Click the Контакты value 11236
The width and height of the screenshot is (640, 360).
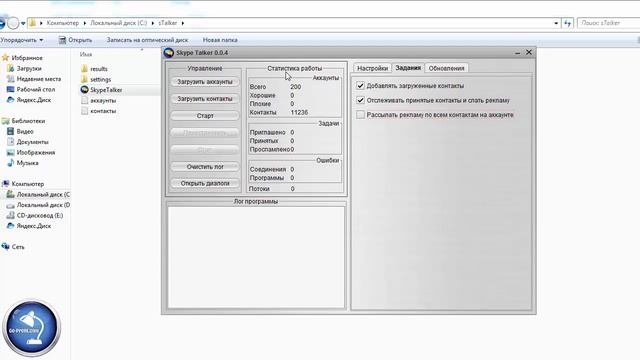click(x=299, y=112)
